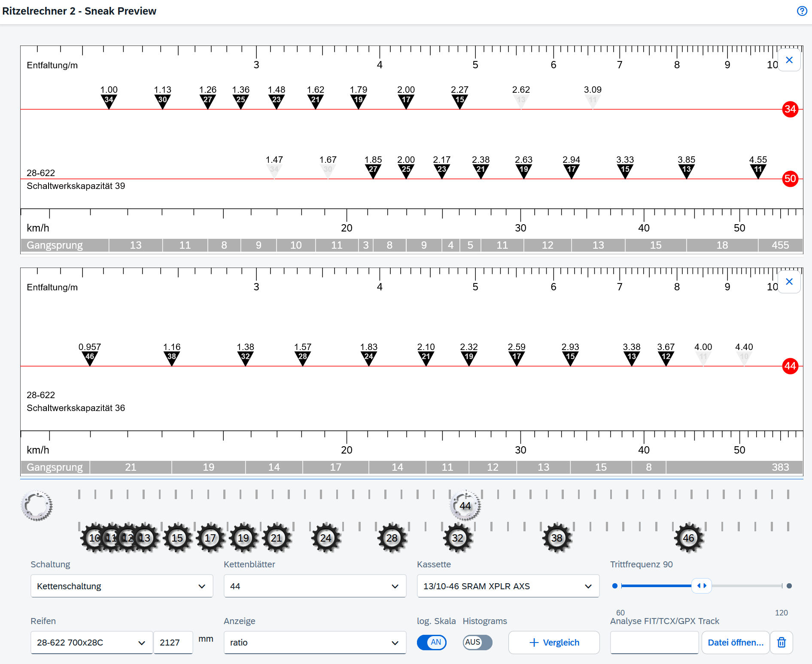Open the Anzeige ratio dropdown
812x664 pixels.
pyautogui.click(x=315, y=643)
